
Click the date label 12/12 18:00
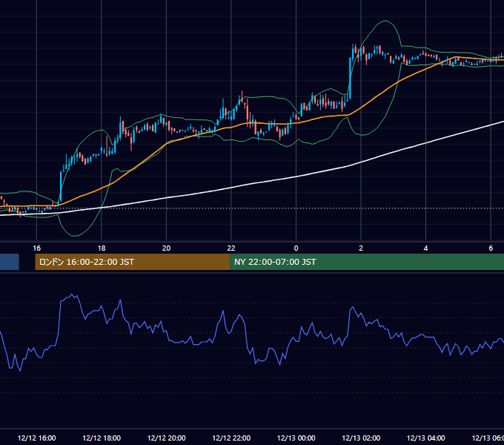click(x=102, y=438)
